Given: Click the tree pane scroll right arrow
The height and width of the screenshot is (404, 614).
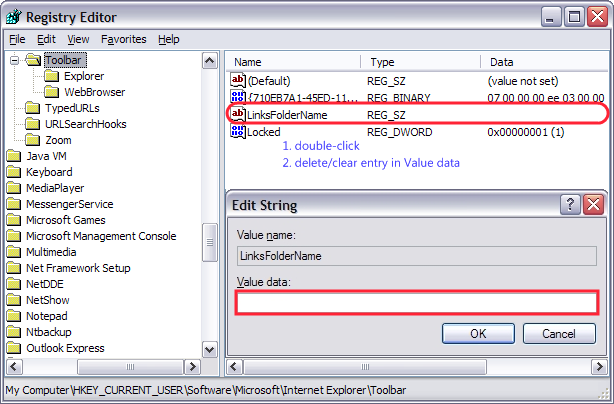Looking at the screenshot, I should (192, 367).
